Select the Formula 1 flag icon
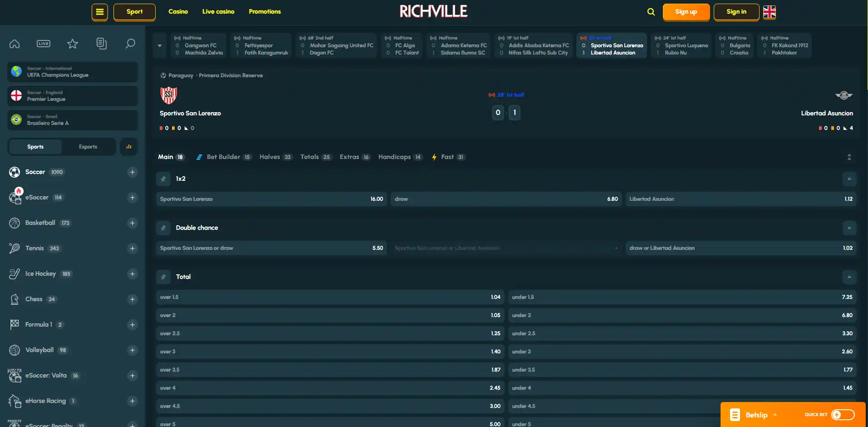This screenshot has width=868, height=427. tap(15, 324)
